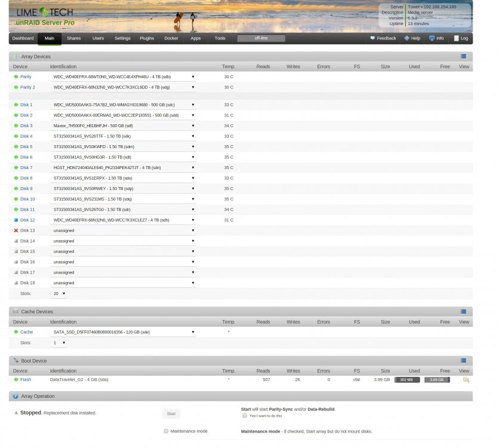This screenshot has width=499, height=448.
Task: Click the Feedback speech bubble icon
Action: click(372, 38)
